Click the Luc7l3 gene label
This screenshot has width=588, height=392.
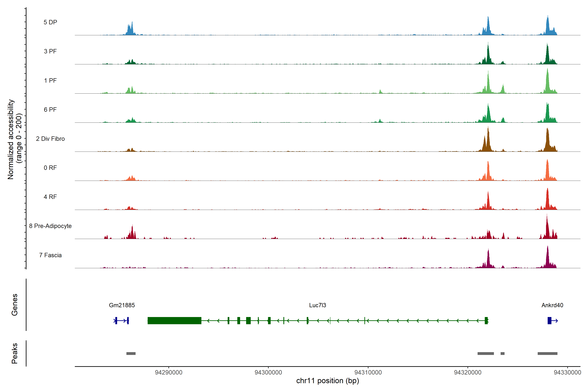318,305
